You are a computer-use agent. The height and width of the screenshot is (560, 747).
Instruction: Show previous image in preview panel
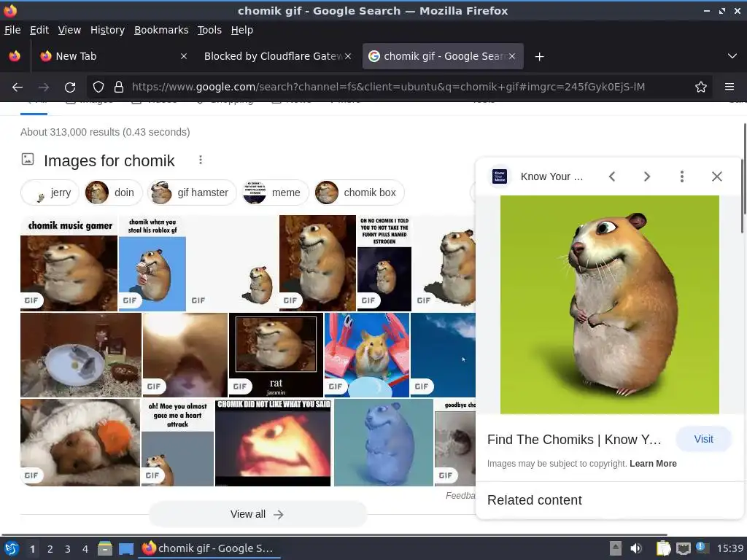[x=612, y=176]
